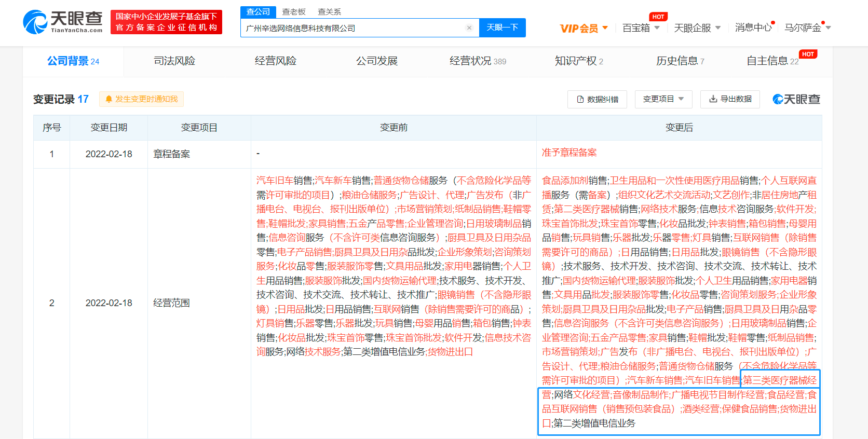Switch to the 查老板 search tab
868x439 pixels.
pos(294,11)
